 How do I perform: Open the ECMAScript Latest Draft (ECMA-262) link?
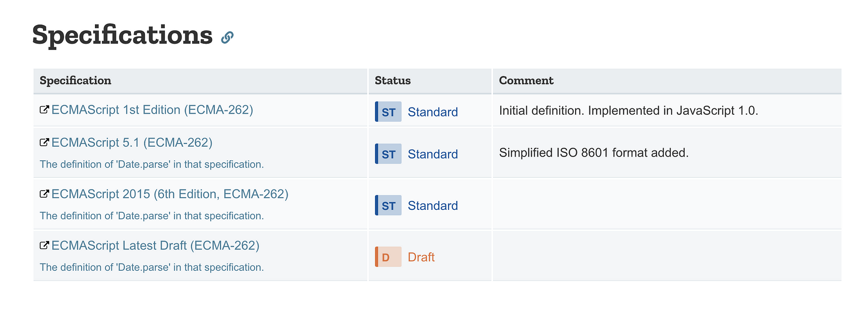point(155,245)
